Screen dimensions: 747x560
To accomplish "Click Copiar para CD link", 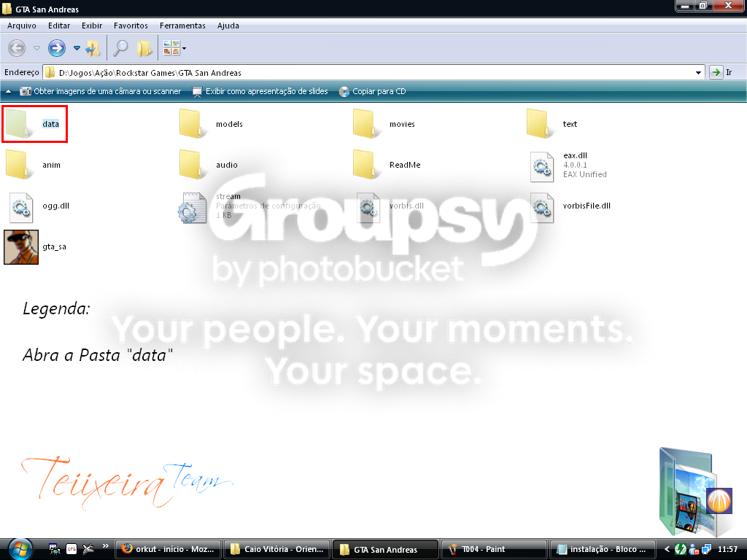I will (373, 91).
